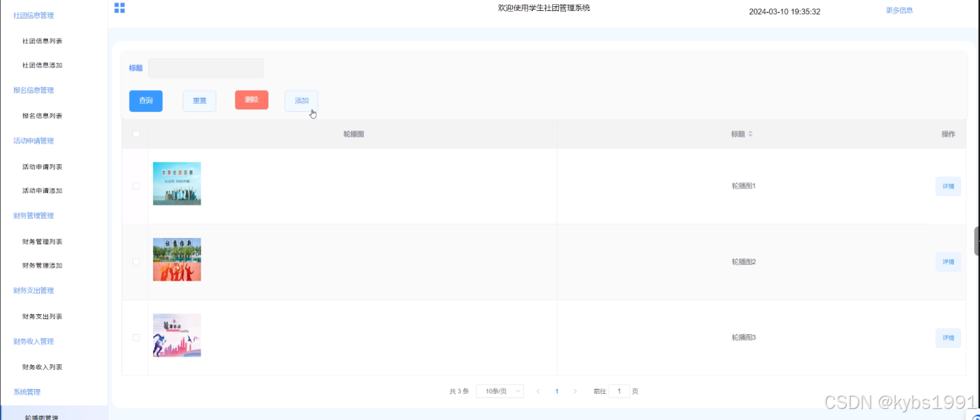This screenshot has height=420, width=980.
Task: Check the checkbox for 轮播图2 row
Action: (136, 262)
